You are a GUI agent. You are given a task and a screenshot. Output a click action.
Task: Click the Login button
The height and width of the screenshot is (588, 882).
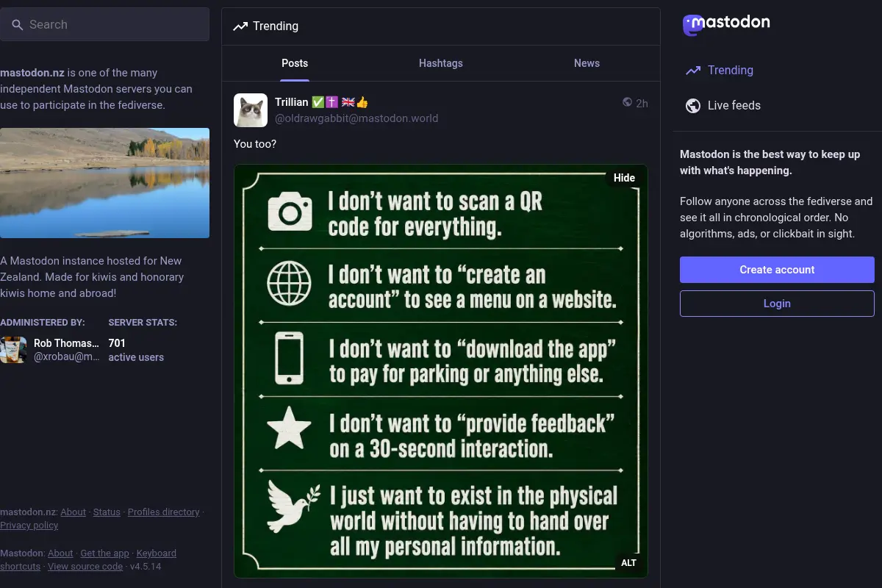click(x=777, y=304)
